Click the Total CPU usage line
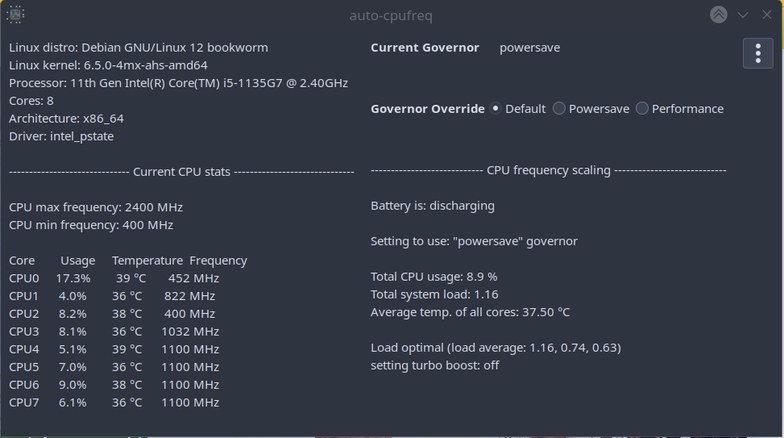The height and width of the screenshot is (438, 784). click(434, 277)
